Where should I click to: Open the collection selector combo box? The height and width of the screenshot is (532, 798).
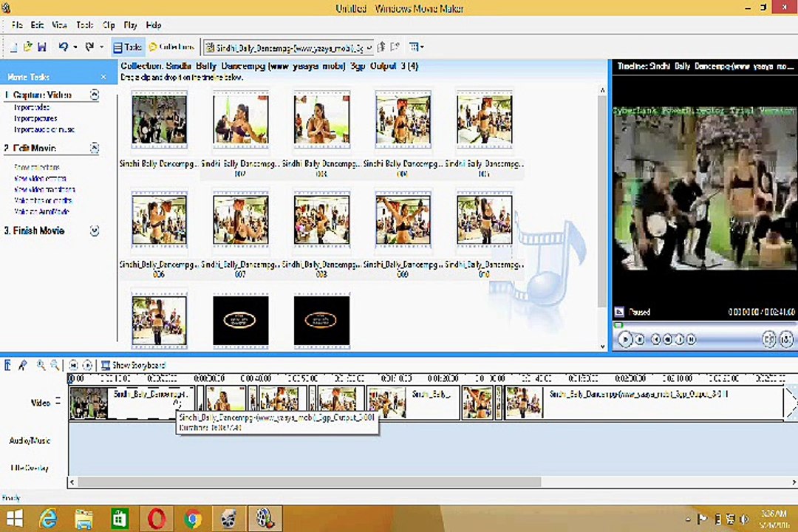click(x=288, y=48)
